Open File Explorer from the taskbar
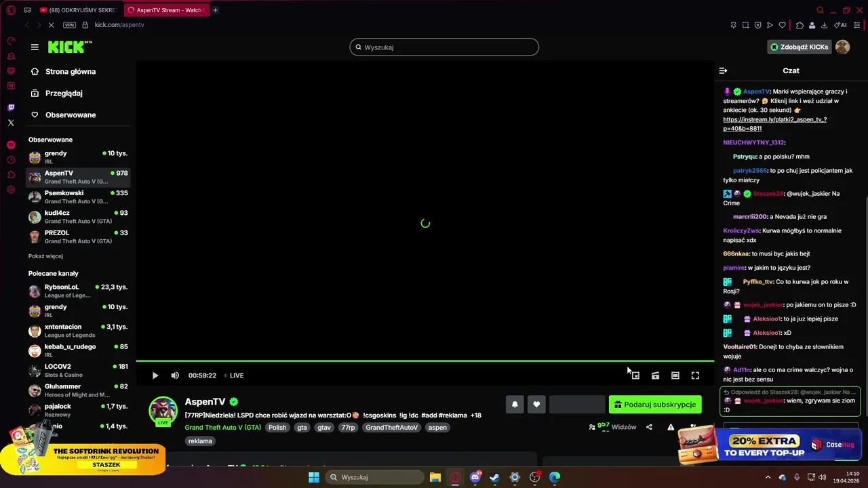Image resolution: width=868 pixels, height=488 pixels. 435,477
